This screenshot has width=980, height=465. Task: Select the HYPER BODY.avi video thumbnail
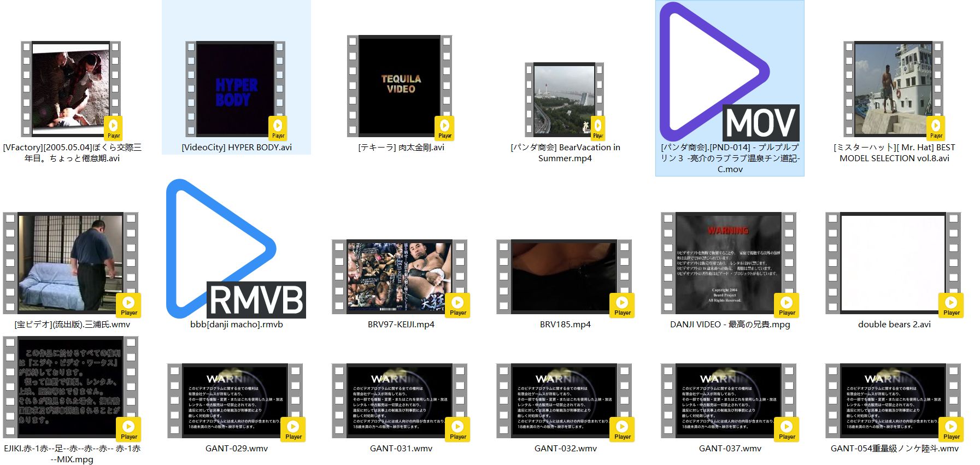236,89
